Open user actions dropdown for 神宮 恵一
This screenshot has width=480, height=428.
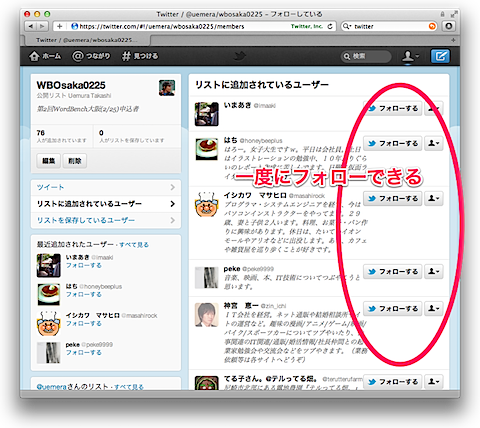(434, 309)
